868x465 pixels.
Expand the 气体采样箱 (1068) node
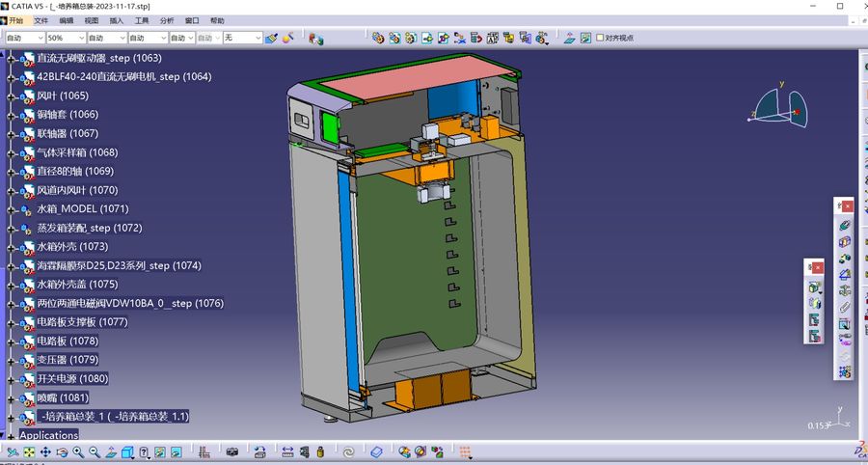[11, 152]
